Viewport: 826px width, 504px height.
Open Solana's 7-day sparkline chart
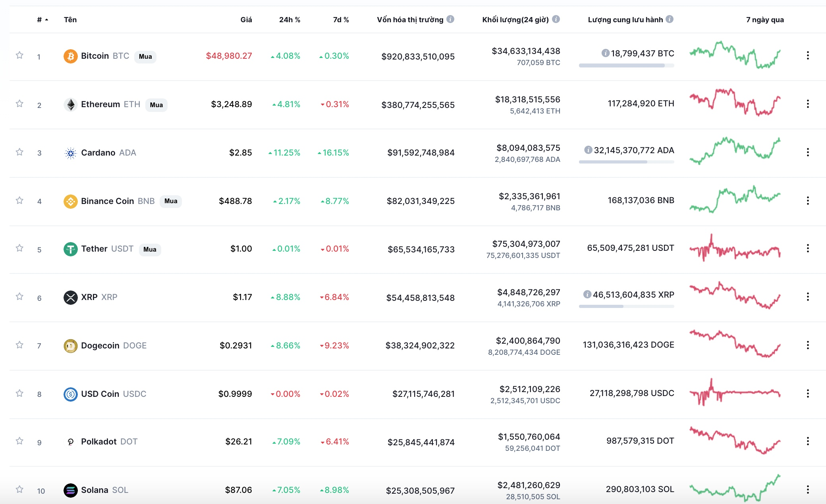(735, 488)
